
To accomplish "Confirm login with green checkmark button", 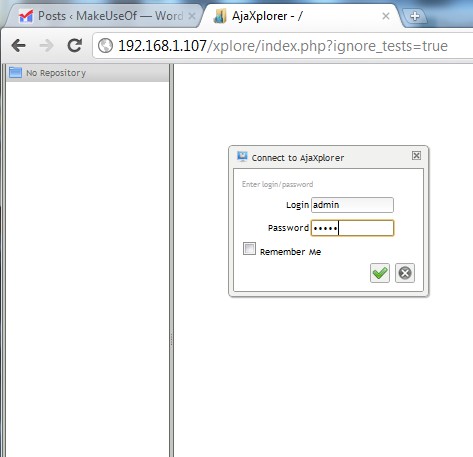I will click(380, 273).
